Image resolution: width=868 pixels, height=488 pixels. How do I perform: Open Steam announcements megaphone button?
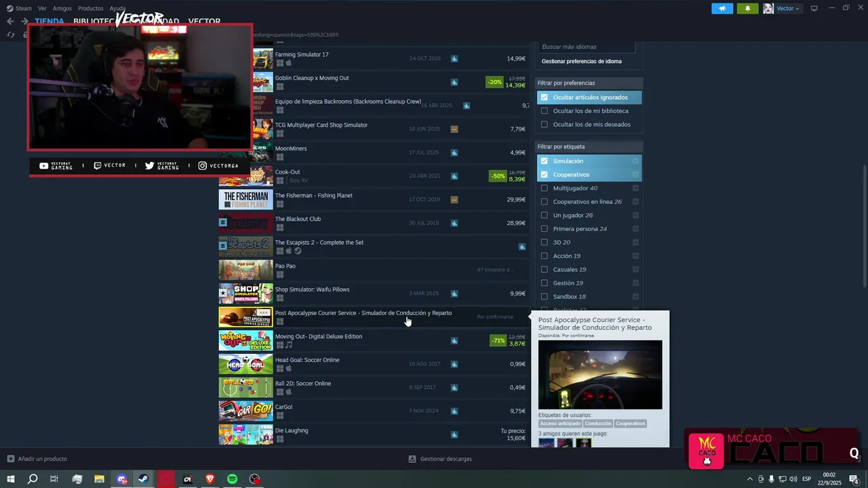coord(722,8)
